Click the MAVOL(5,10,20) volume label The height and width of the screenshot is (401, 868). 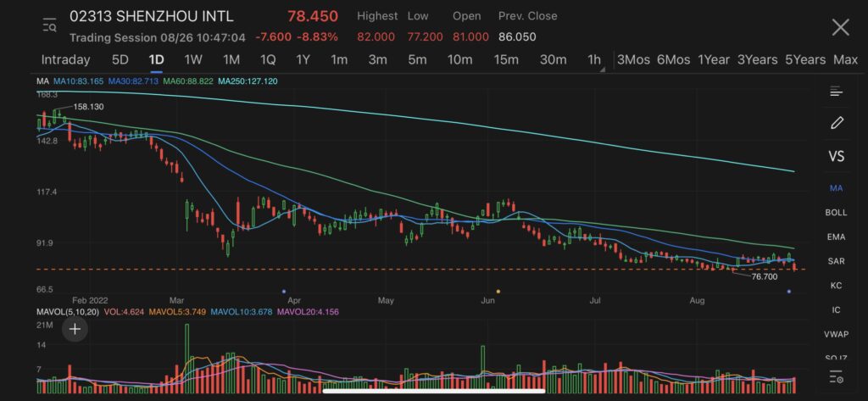67,312
